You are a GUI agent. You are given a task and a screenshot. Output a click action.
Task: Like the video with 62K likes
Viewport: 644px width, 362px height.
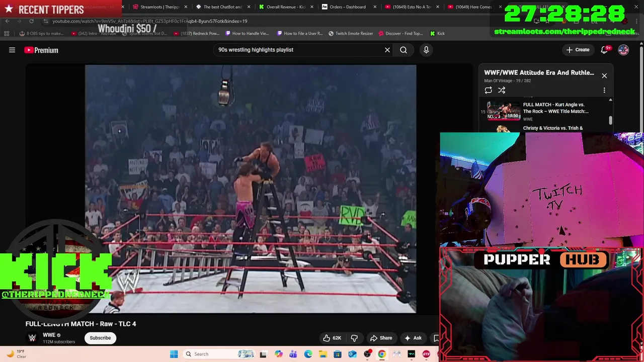pos(332,338)
